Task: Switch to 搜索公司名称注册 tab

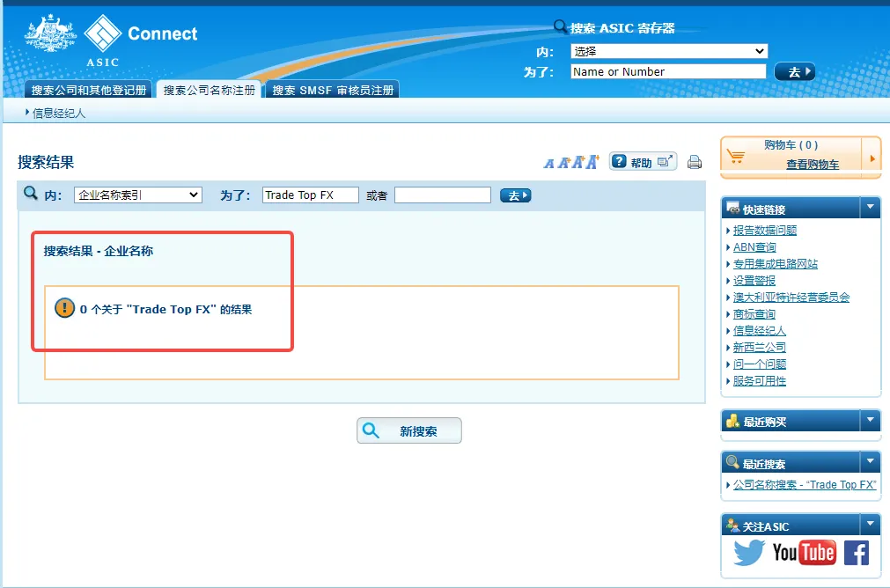Action: coord(209,90)
